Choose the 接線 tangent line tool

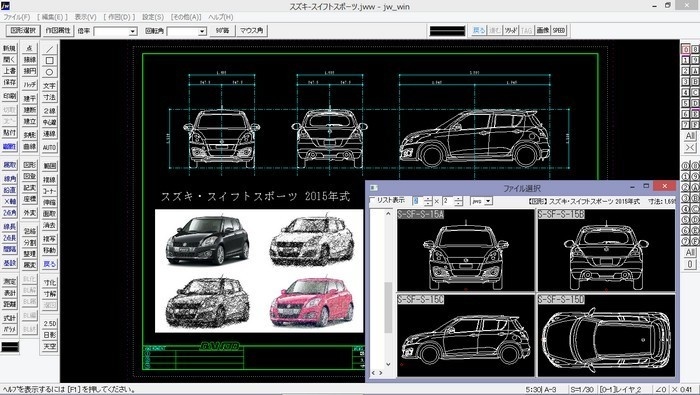pyautogui.click(x=29, y=59)
